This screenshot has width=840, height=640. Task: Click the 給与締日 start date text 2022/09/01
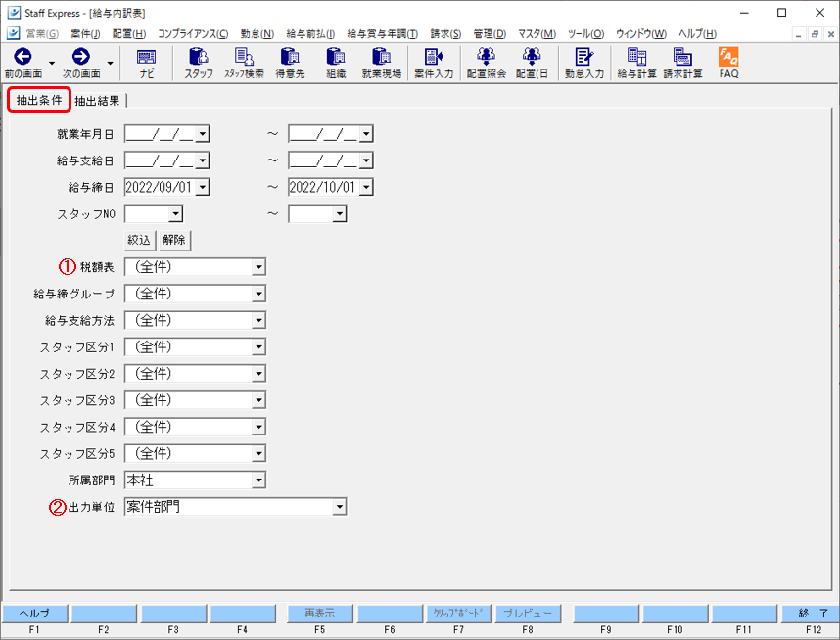tap(159, 188)
